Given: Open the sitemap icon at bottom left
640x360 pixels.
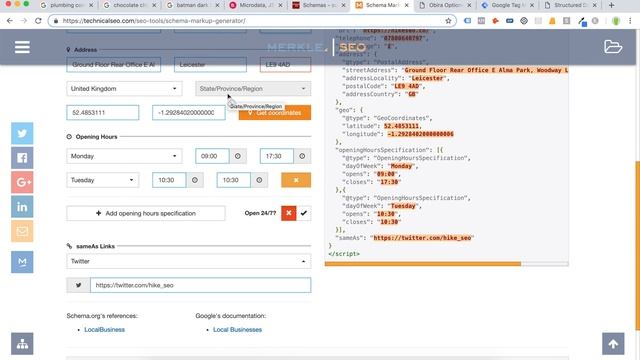Looking at the screenshot, I should click(22, 344).
